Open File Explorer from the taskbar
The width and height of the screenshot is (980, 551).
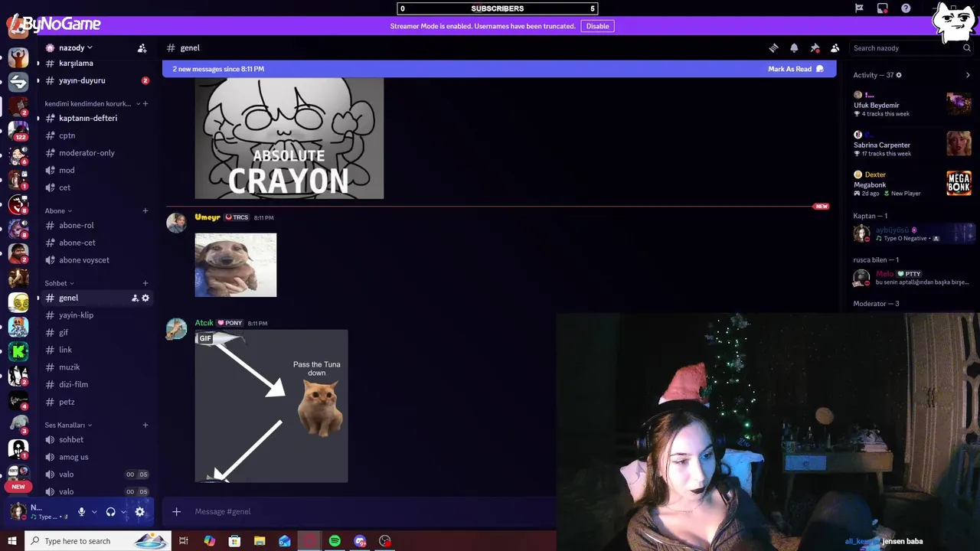click(x=260, y=541)
